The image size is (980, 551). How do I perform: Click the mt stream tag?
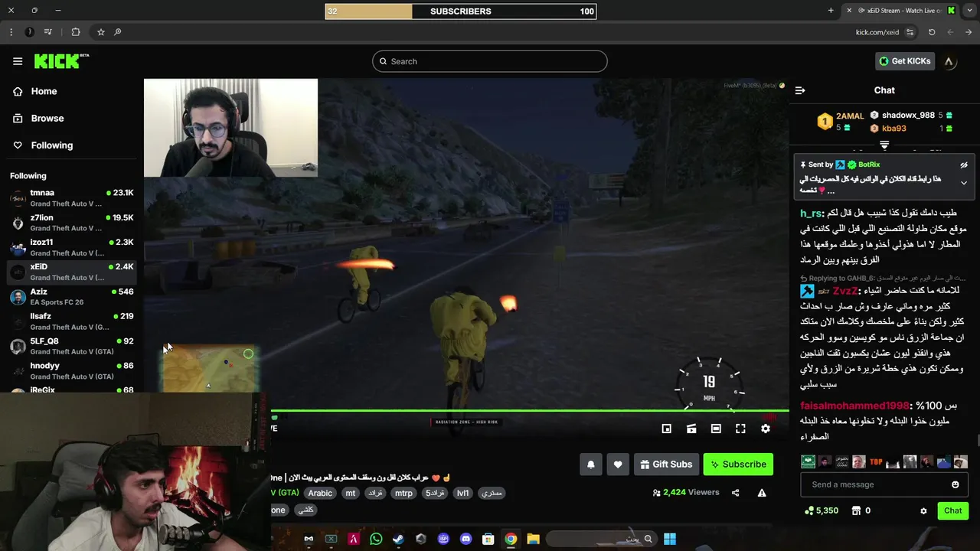pos(350,493)
